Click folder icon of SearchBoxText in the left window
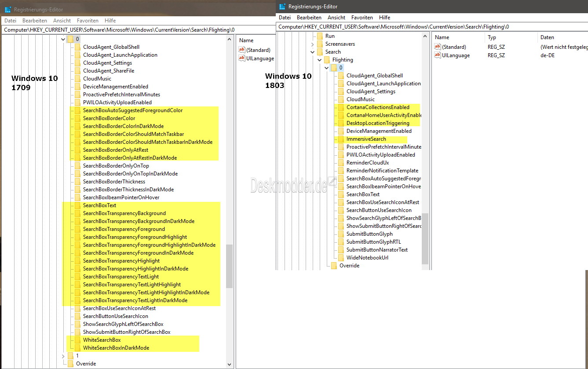Screen dimensions: 588x369 pyautogui.click(x=77, y=205)
